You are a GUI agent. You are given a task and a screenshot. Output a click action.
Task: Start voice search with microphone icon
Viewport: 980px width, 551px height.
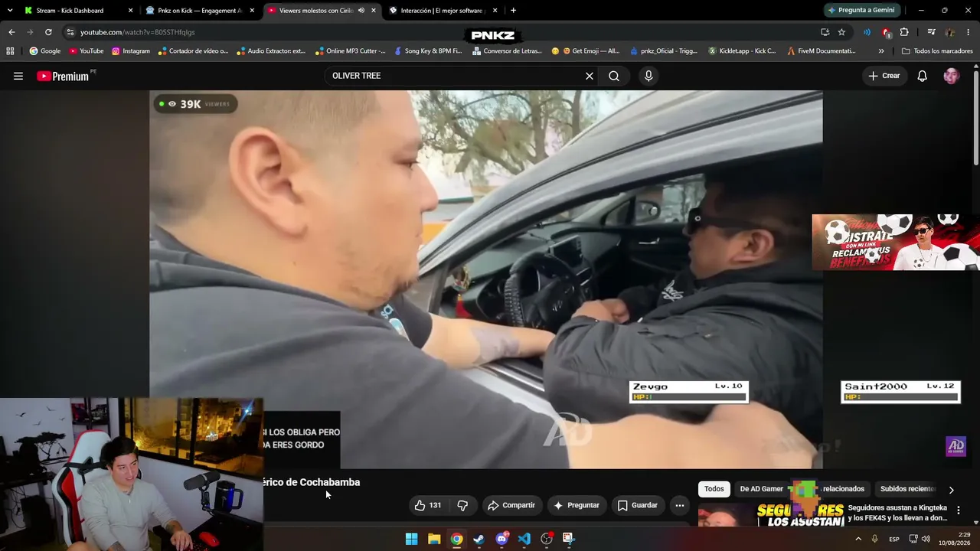tap(648, 76)
